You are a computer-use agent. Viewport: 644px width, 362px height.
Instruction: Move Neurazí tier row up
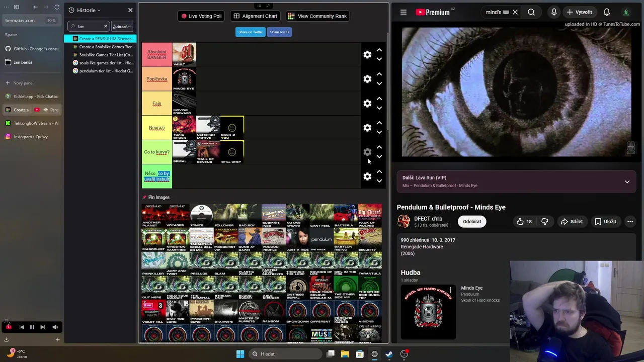[x=379, y=123]
